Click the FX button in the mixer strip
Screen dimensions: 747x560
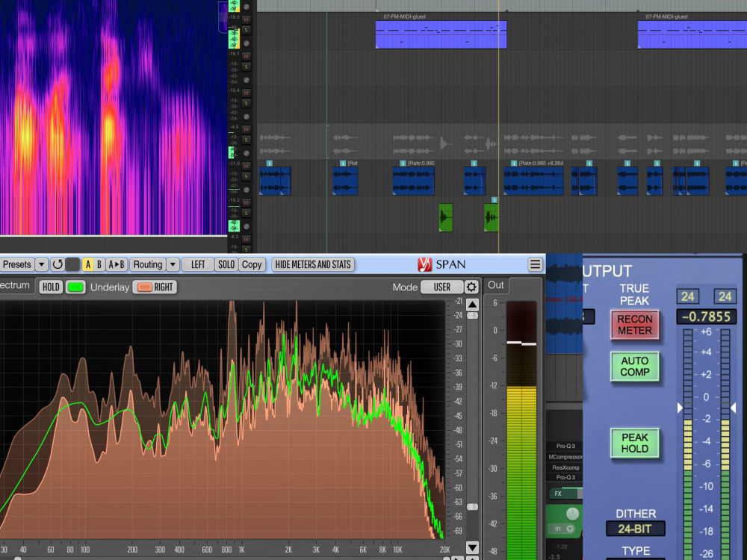point(558,494)
